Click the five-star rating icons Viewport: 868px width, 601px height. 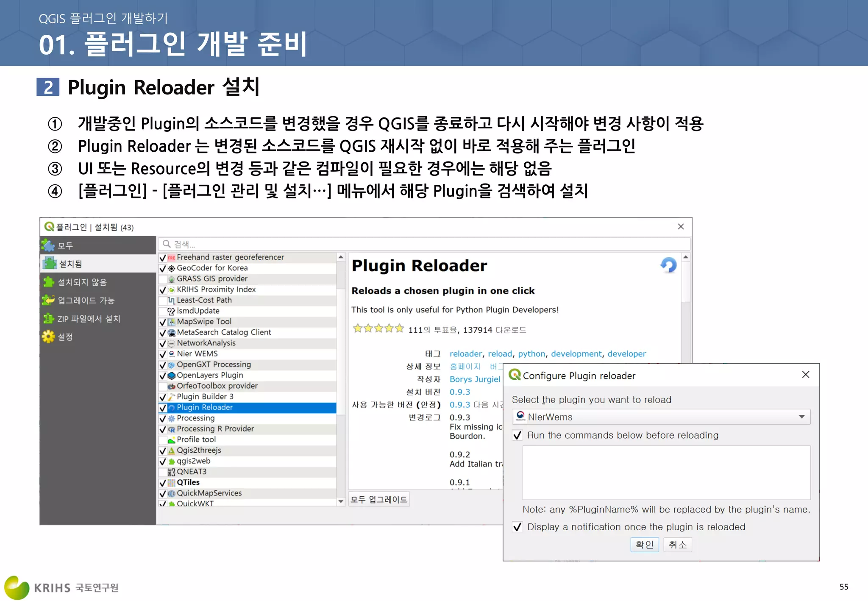coord(378,329)
